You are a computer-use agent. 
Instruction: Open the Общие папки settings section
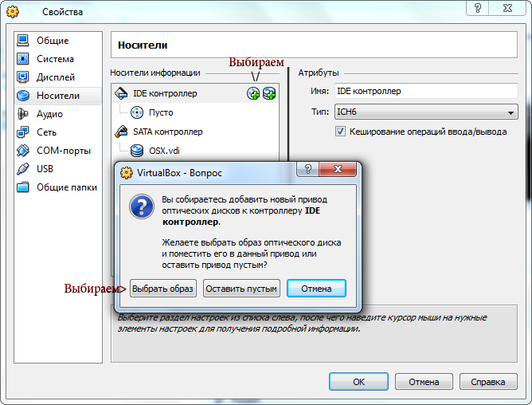[x=58, y=187]
